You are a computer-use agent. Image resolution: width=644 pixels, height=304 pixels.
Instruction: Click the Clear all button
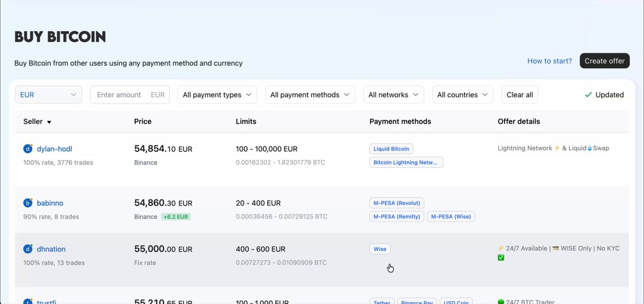pos(519,94)
